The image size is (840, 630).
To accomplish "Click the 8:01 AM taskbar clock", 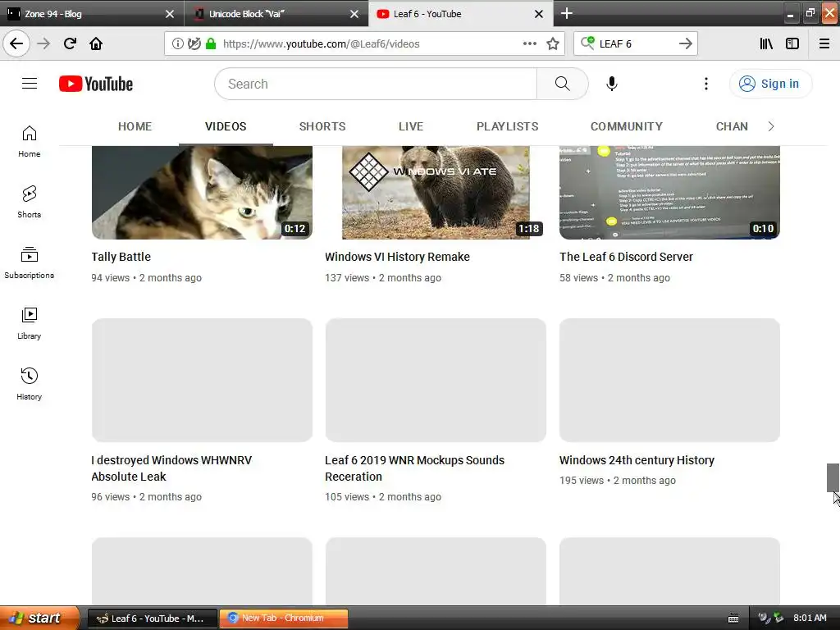I will coord(810,618).
